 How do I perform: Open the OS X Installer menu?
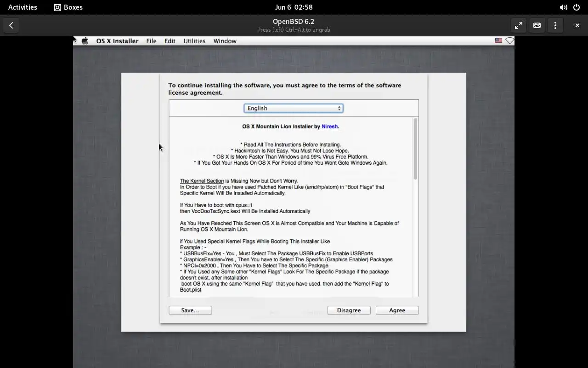117,41
